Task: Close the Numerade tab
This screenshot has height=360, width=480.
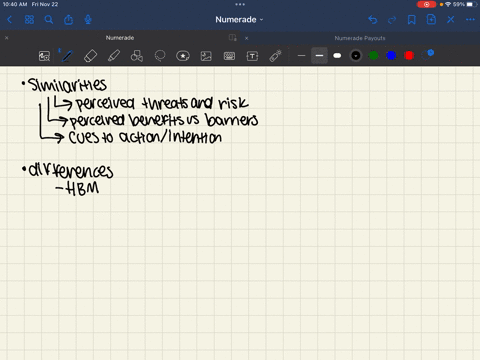Action: [x=6, y=38]
